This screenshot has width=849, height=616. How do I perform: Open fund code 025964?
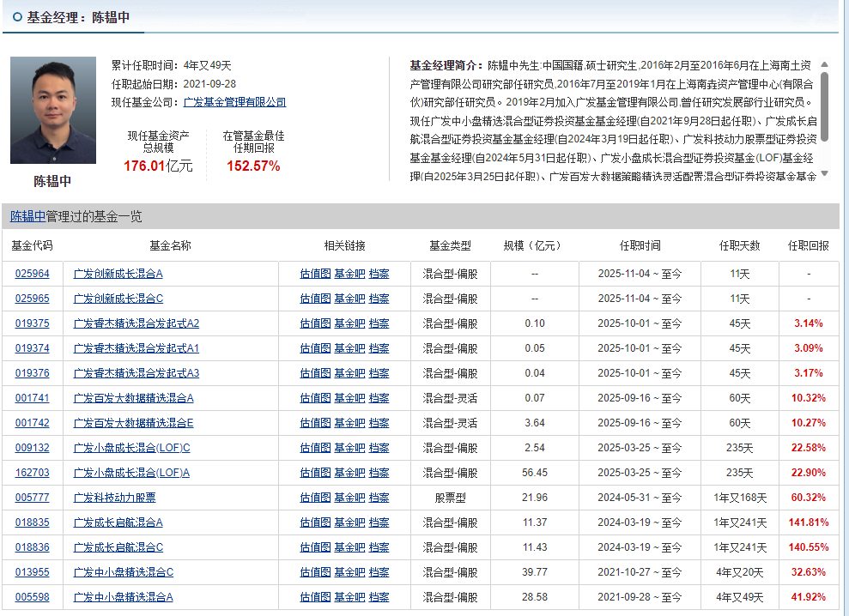click(32, 274)
